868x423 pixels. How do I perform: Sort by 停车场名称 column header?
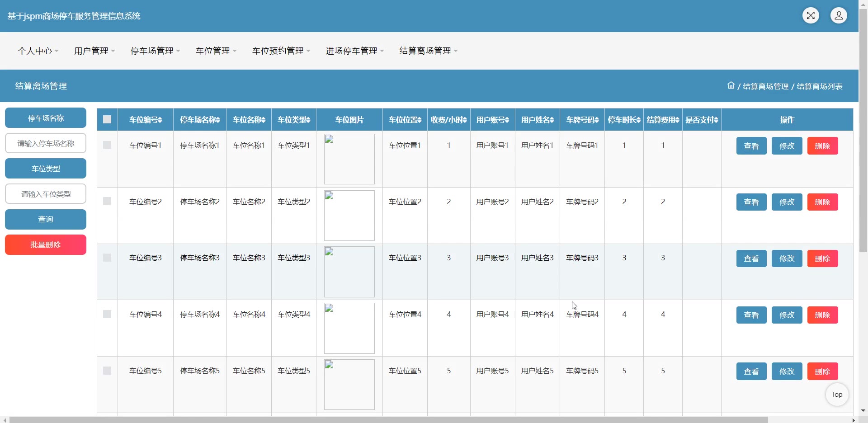(x=200, y=120)
